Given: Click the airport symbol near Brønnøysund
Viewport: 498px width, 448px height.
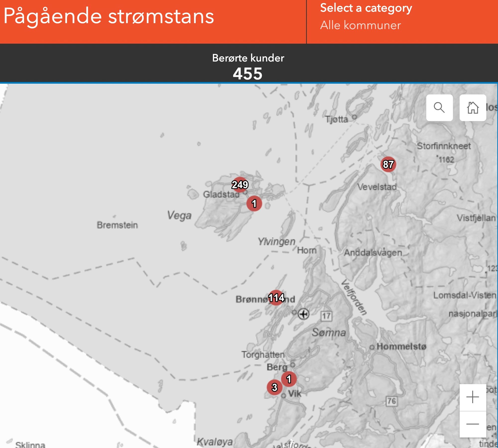Looking at the screenshot, I should tap(304, 314).
